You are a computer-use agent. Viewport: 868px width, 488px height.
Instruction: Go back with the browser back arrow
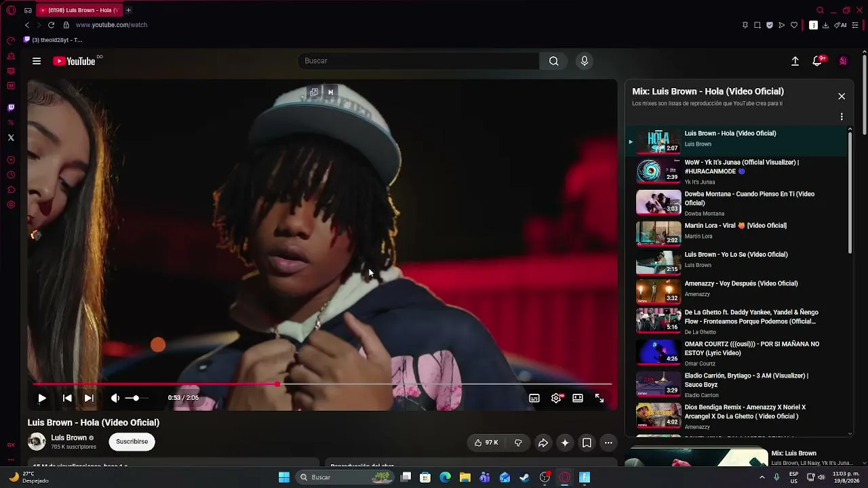[27, 25]
